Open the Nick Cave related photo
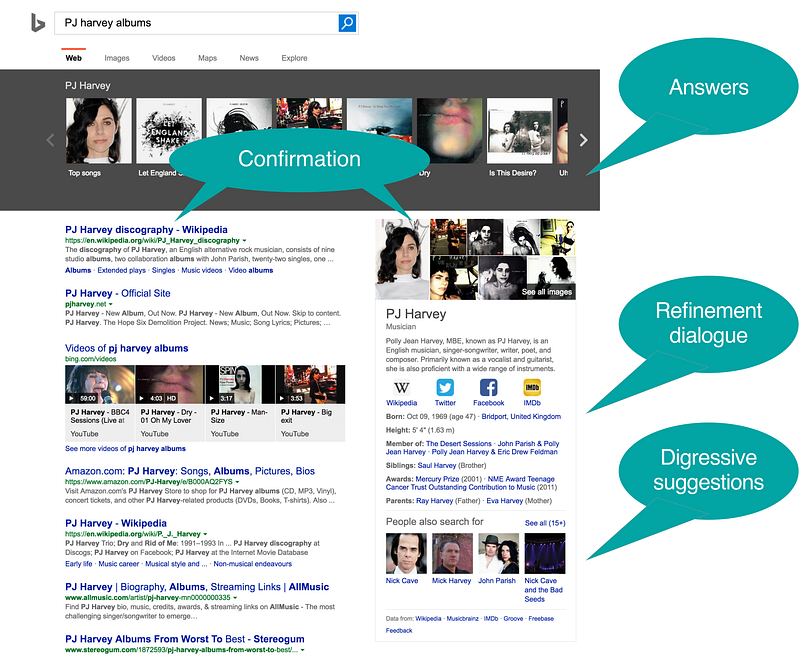 click(x=406, y=554)
